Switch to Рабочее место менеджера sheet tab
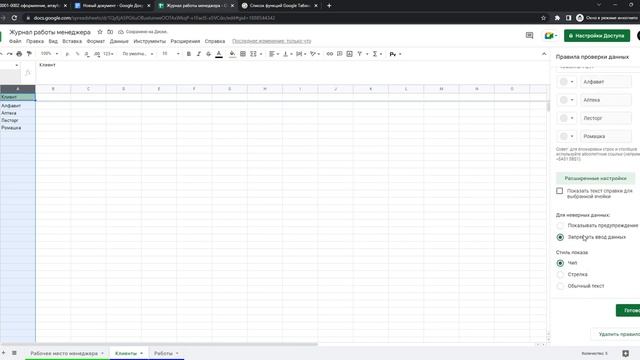This screenshot has width=640, height=360. (67, 353)
